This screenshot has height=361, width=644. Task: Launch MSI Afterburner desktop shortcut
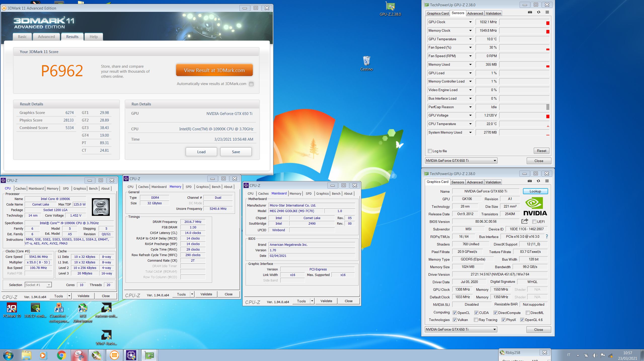83,313
